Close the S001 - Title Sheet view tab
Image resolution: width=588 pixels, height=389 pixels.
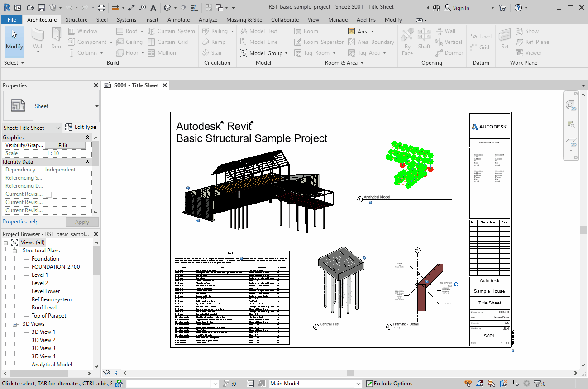pyautogui.click(x=165, y=85)
